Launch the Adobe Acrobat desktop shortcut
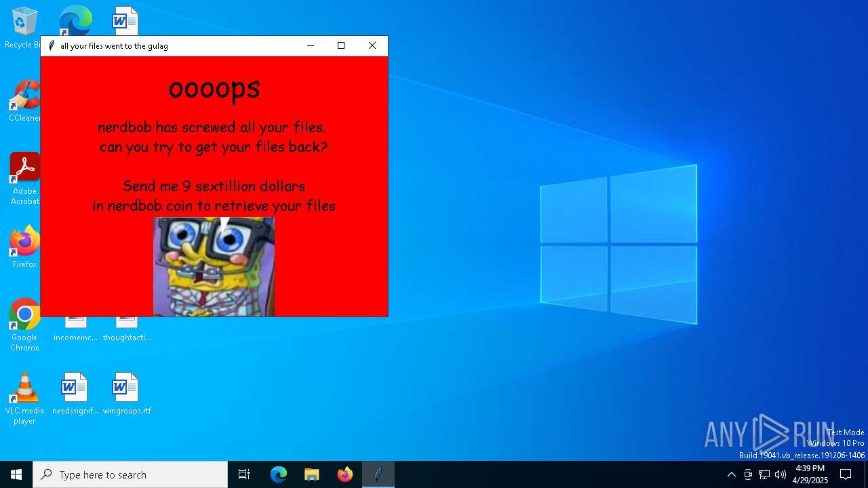This screenshot has width=868, height=488. pyautogui.click(x=24, y=178)
